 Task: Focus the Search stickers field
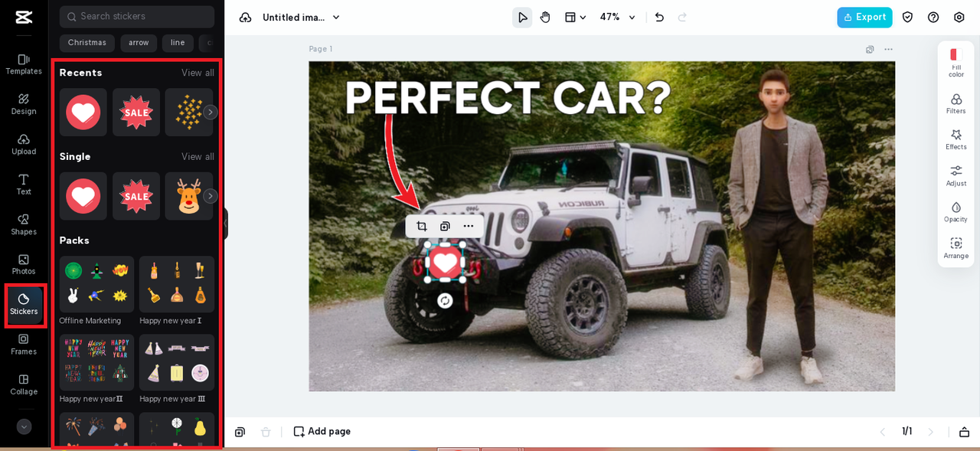point(137,16)
